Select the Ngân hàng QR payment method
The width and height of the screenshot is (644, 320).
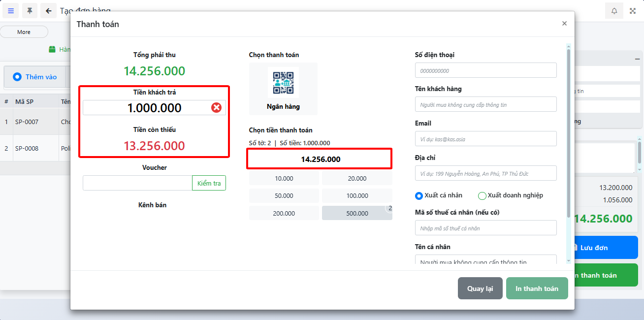click(283, 89)
